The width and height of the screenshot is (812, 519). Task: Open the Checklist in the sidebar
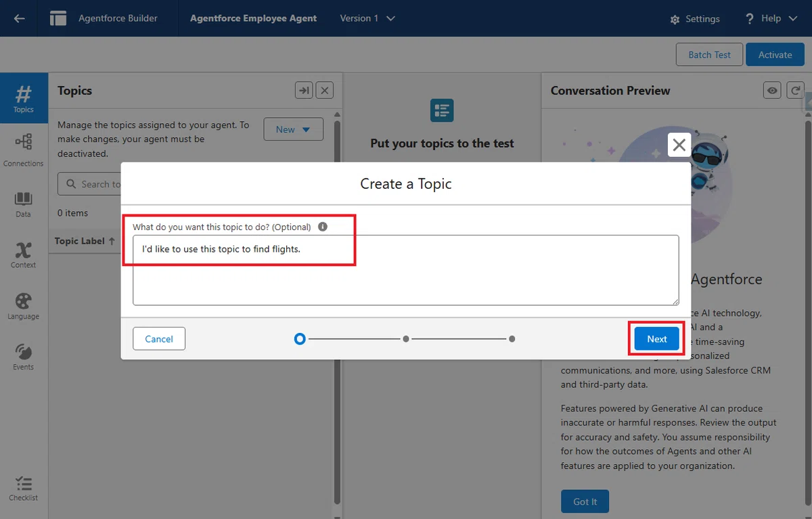tap(24, 489)
